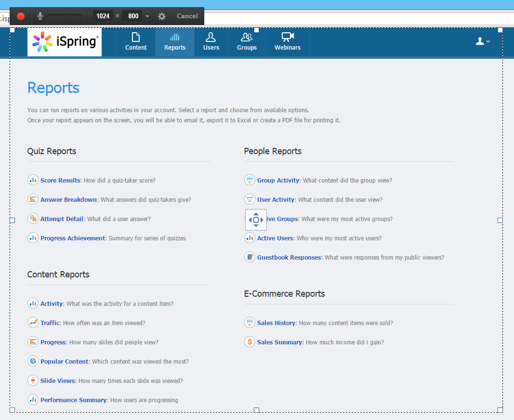Click the Performance Summary icon

click(33, 400)
